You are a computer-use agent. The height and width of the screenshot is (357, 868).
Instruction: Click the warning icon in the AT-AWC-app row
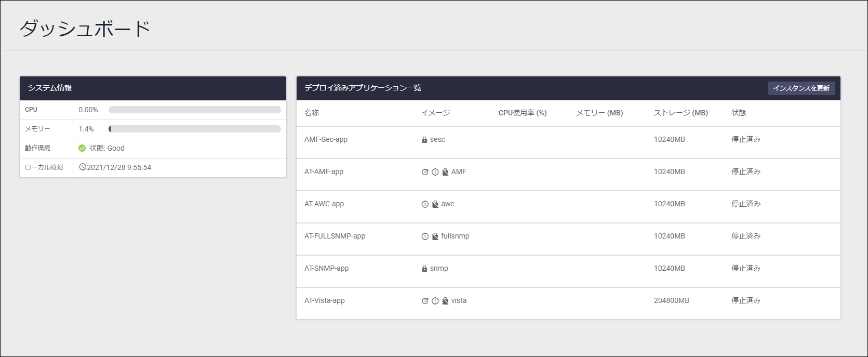pyautogui.click(x=425, y=204)
